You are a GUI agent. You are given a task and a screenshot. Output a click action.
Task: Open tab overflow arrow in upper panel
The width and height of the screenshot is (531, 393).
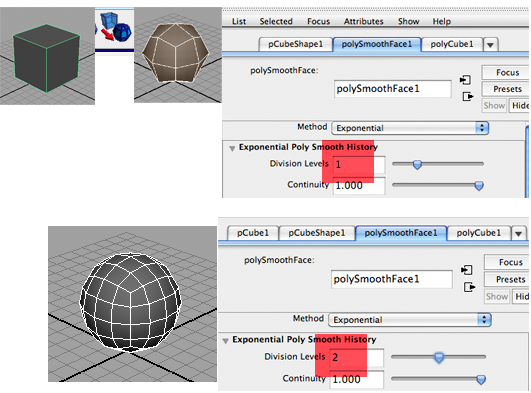[490, 45]
